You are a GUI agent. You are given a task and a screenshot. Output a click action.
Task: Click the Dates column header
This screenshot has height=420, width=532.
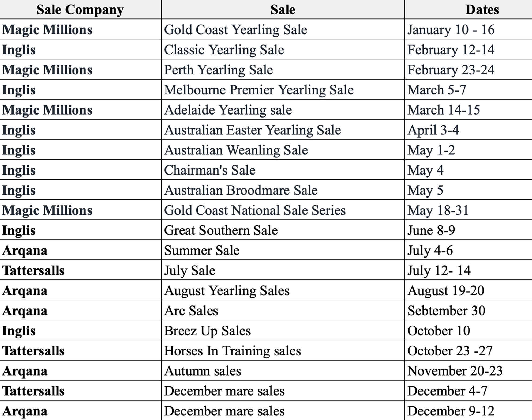[x=469, y=9]
